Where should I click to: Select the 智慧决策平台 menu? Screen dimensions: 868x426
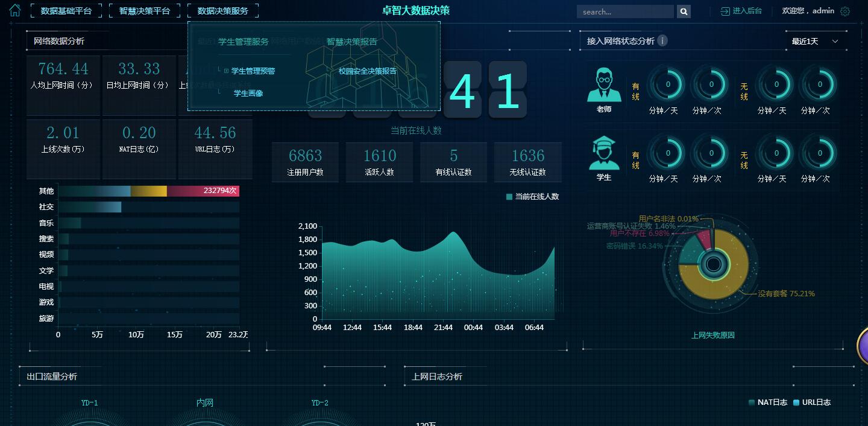[145, 11]
